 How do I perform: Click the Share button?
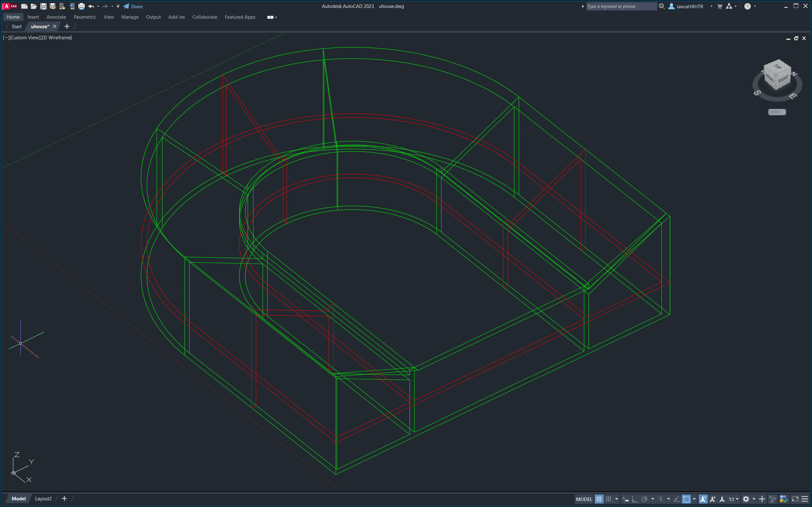pos(133,6)
